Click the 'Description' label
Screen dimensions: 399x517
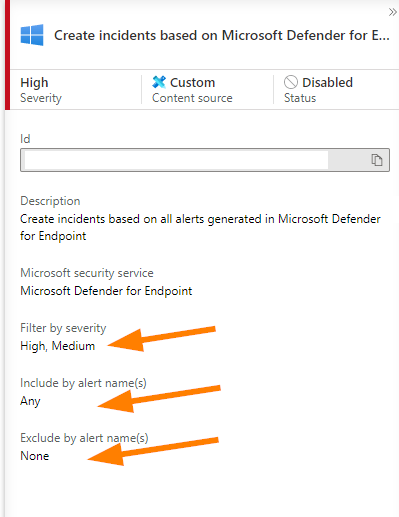click(x=50, y=201)
